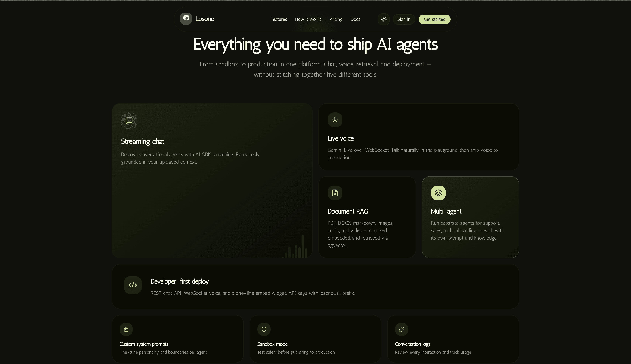Click the Sign in button
The image size is (631, 364).
pyautogui.click(x=404, y=19)
